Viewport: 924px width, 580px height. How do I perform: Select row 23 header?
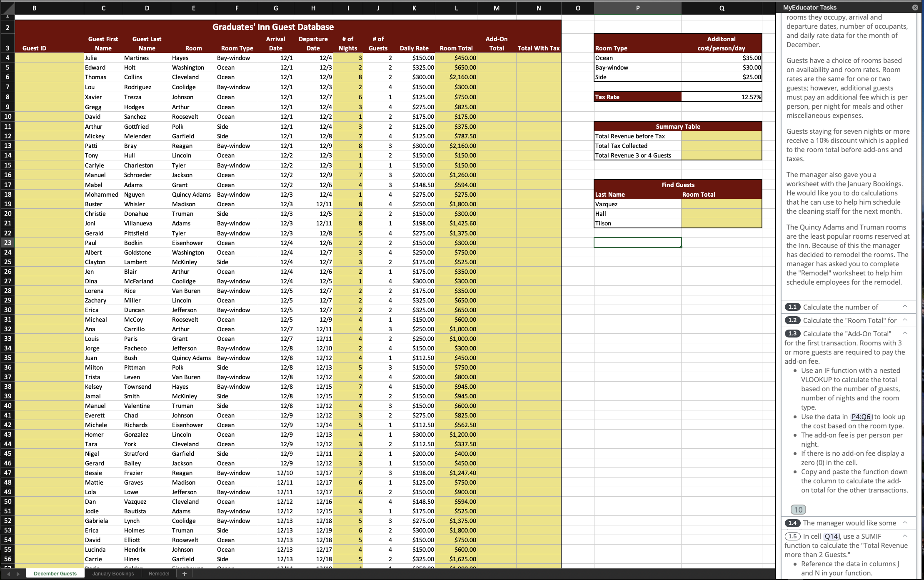tap(7, 242)
